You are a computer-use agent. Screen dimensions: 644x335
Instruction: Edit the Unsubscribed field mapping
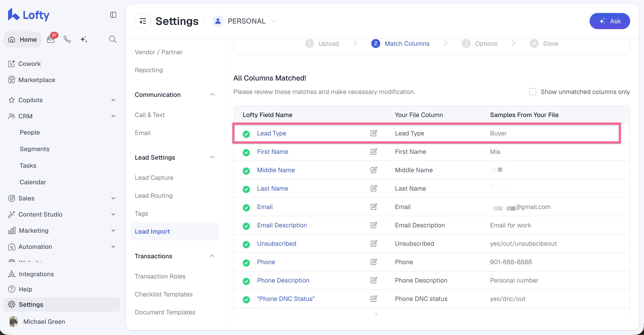(x=374, y=243)
